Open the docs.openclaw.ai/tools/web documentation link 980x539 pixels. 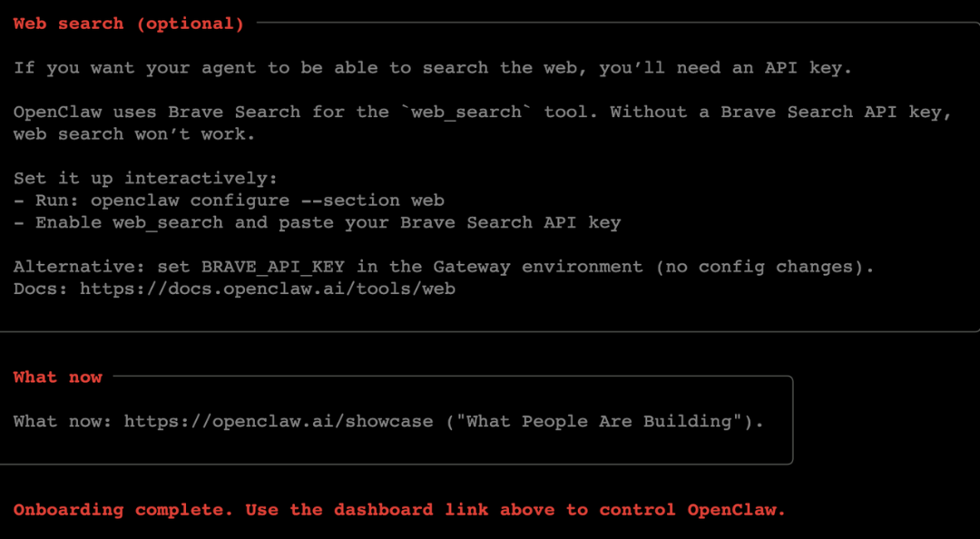point(268,289)
